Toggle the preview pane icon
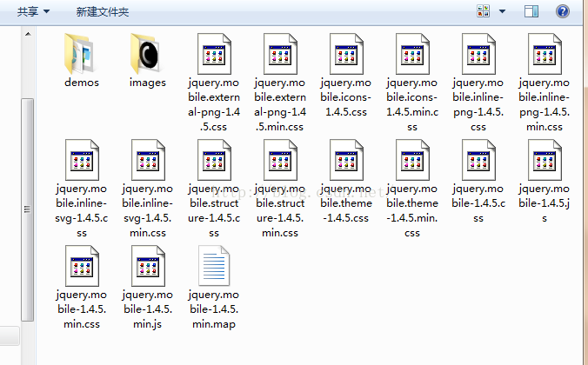The width and height of the screenshot is (588, 365). (x=531, y=11)
